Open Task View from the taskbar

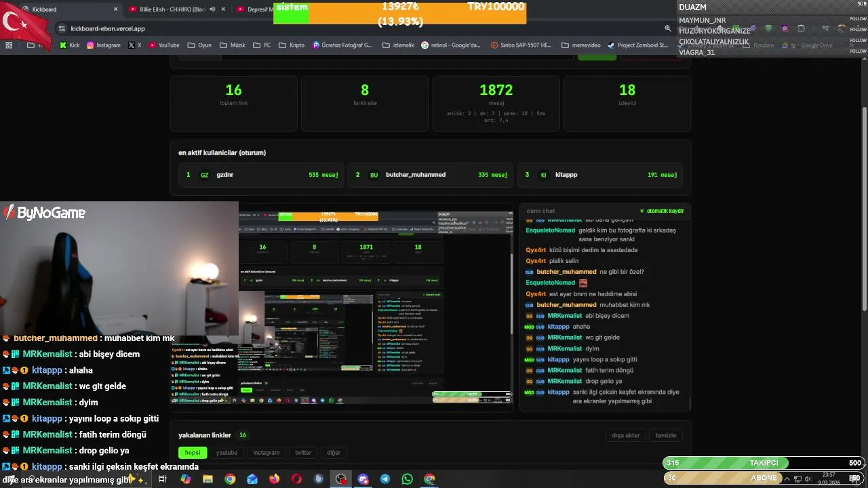point(163,479)
